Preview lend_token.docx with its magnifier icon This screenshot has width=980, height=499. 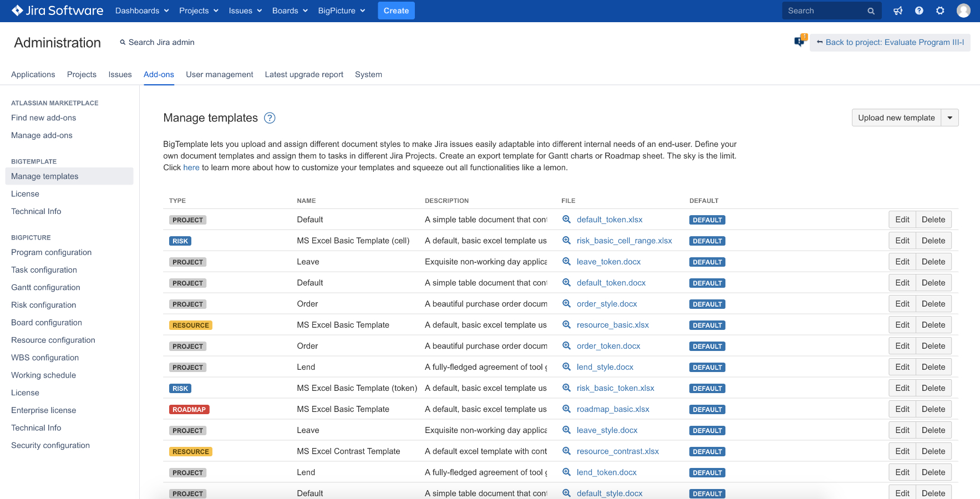pos(566,472)
